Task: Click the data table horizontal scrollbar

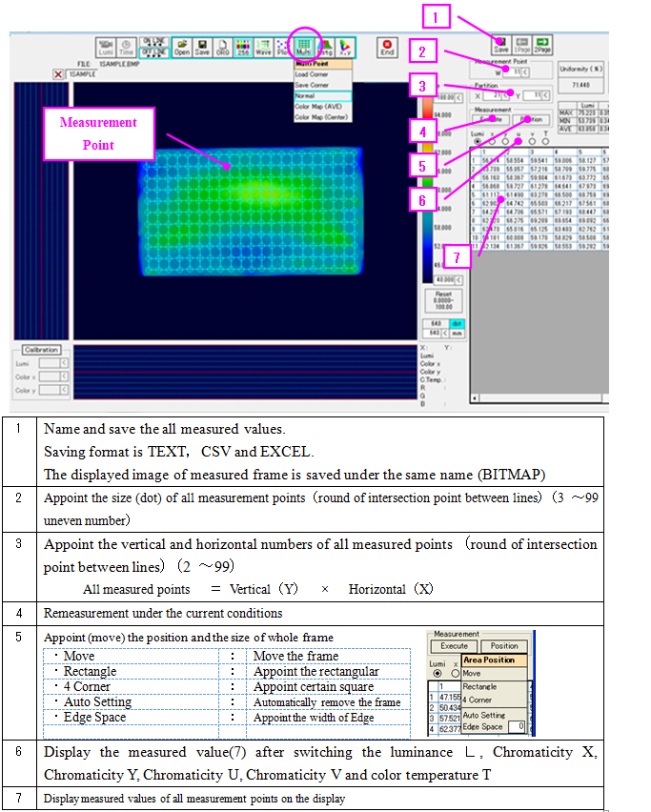Action: tap(540, 398)
